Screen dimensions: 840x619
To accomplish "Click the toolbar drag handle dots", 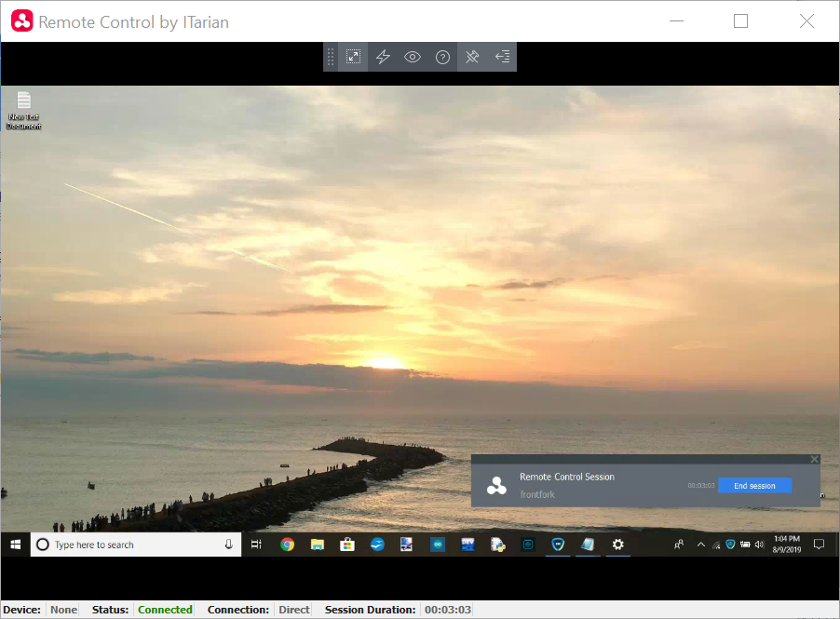I will 331,57.
